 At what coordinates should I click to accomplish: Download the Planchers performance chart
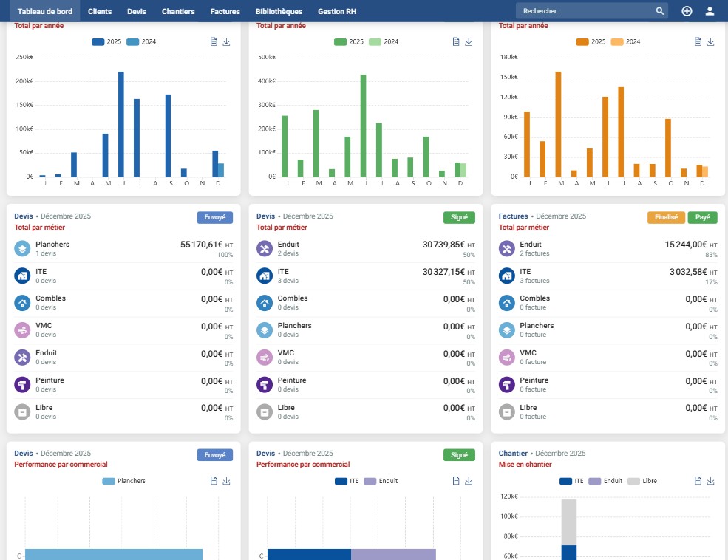tap(226, 481)
